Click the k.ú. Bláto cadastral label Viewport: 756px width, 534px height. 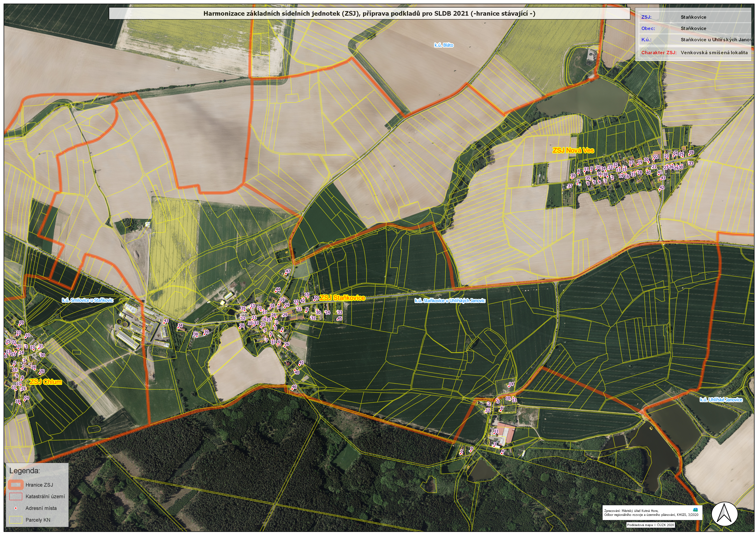[x=444, y=45]
